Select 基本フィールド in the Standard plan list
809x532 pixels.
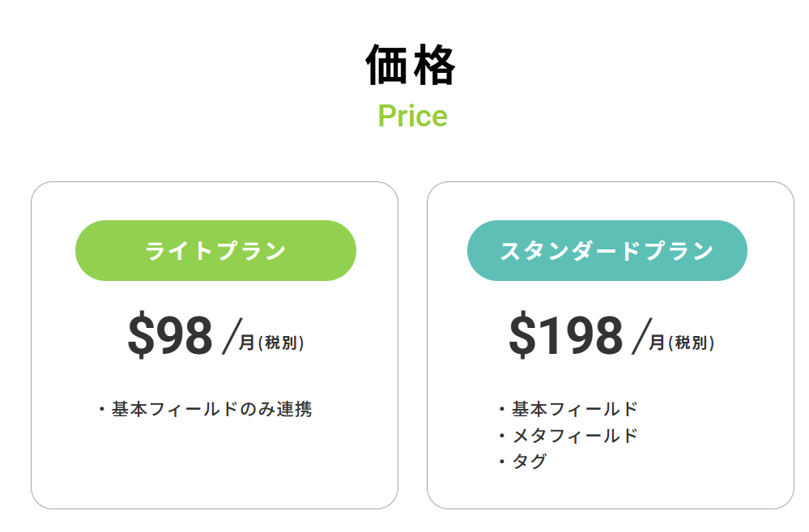point(575,410)
